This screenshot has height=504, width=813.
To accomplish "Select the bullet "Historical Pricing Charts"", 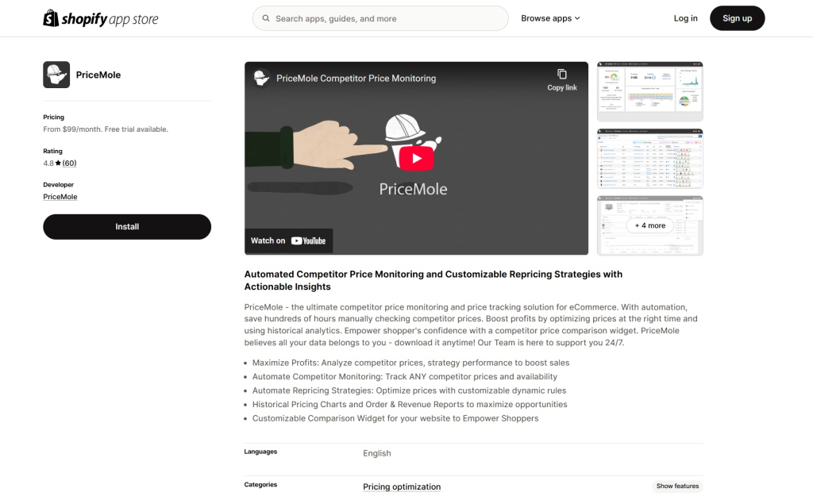I will (x=410, y=405).
